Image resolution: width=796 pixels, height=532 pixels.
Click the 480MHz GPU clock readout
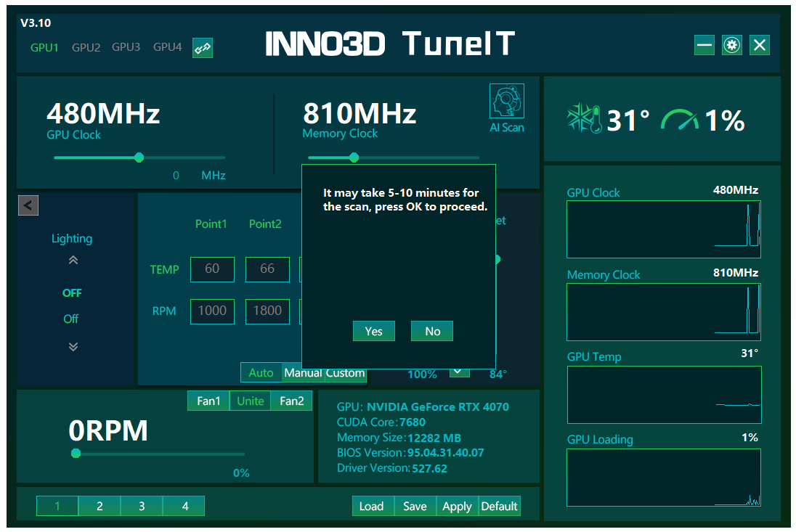[104, 113]
